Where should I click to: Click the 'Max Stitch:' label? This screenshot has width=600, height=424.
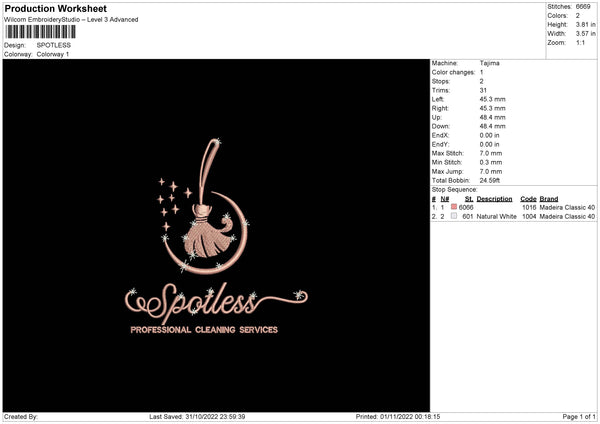coord(448,153)
